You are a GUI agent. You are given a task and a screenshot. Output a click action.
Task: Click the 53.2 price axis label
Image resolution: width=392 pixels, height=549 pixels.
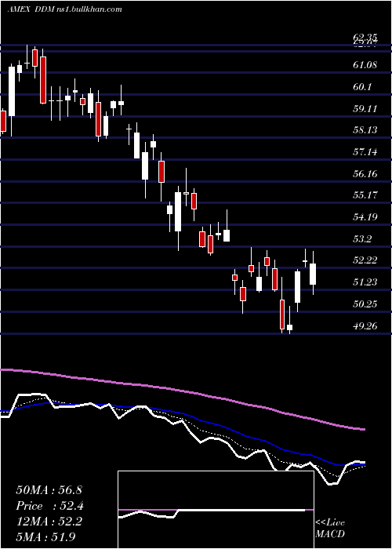coord(362,238)
